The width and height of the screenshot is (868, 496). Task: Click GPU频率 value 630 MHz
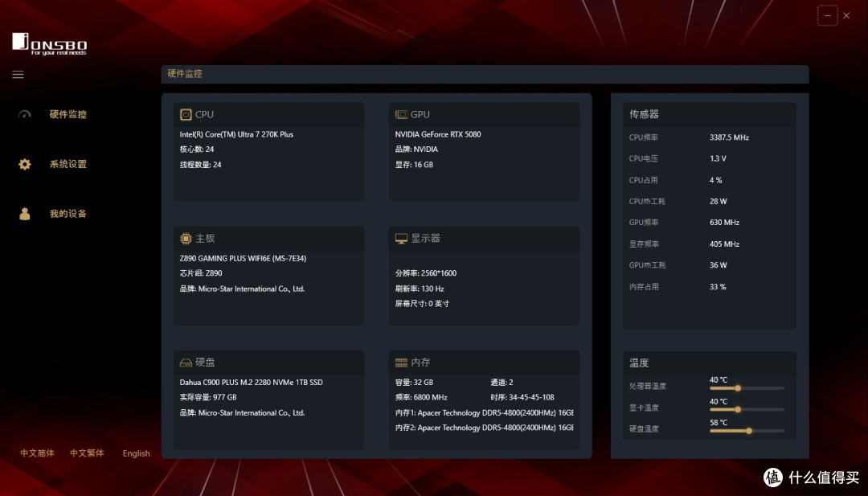[x=725, y=223]
